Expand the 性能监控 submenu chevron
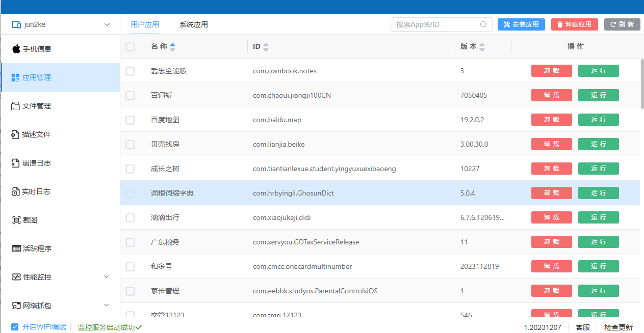 click(x=107, y=276)
